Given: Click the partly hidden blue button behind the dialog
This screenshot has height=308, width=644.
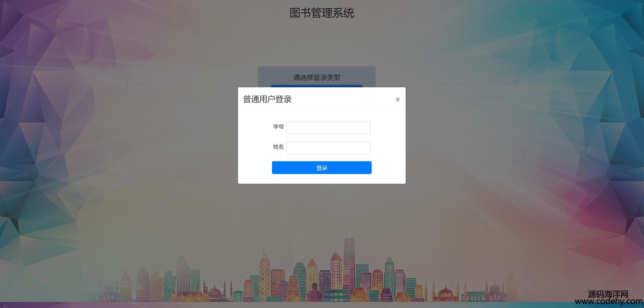Looking at the screenshot, I should tap(317, 86).
